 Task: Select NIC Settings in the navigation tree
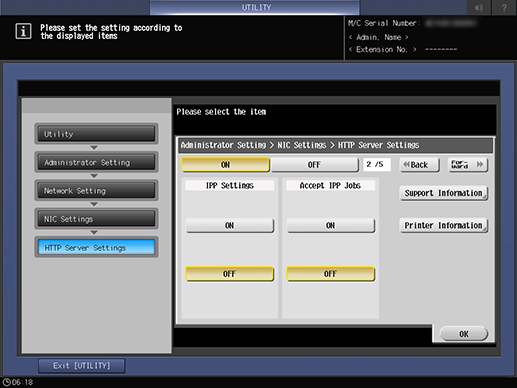tap(96, 219)
